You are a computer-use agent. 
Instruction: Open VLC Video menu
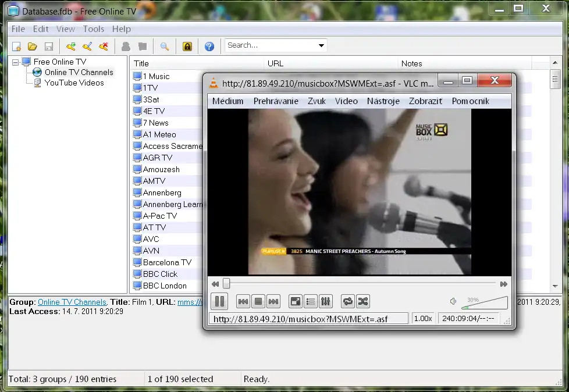point(347,101)
